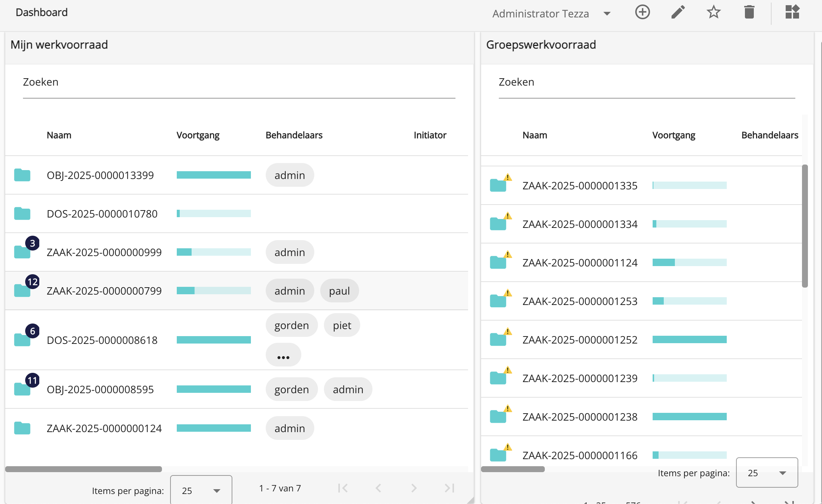Screen dimensions: 822x504
Task: Open Items per pagina dropdown in Mijn werkvoorraad
Action: (x=201, y=491)
